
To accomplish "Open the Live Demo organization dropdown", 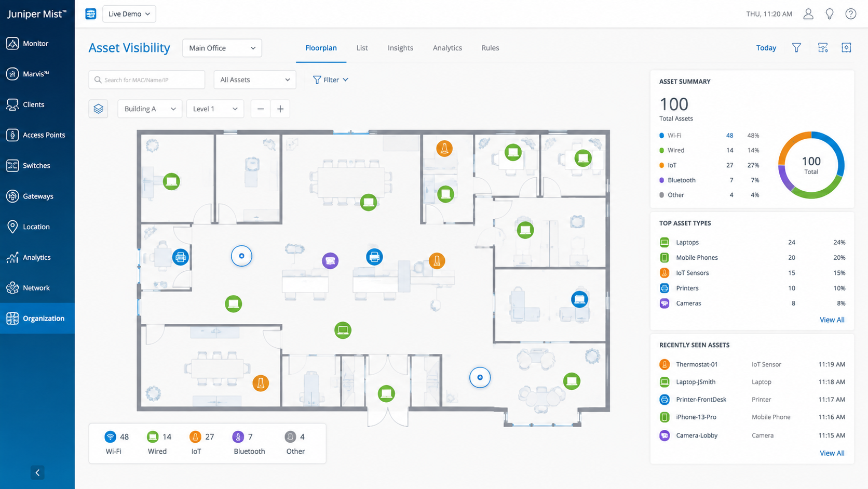I will click(129, 14).
